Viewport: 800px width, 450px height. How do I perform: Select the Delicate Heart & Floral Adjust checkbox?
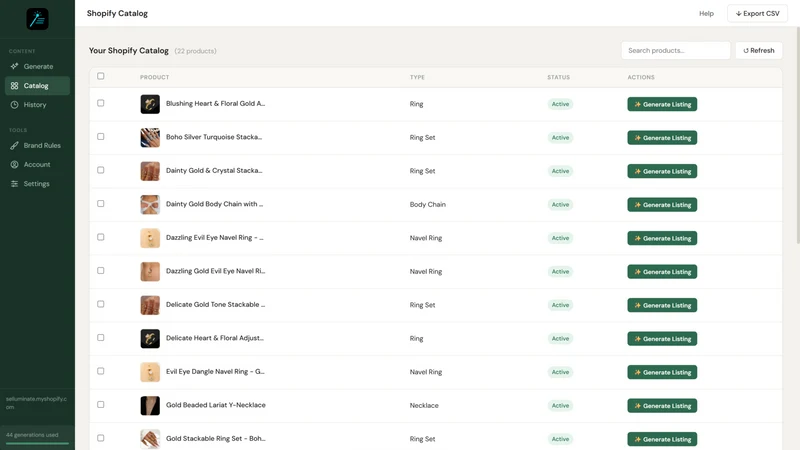coord(101,338)
